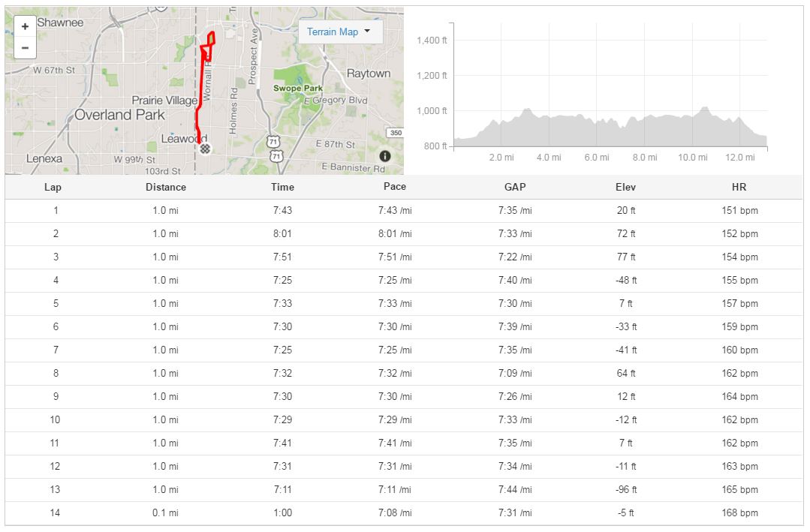Click the checkered finish flag marker
Screen dimensions: 810x532
click(205, 149)
